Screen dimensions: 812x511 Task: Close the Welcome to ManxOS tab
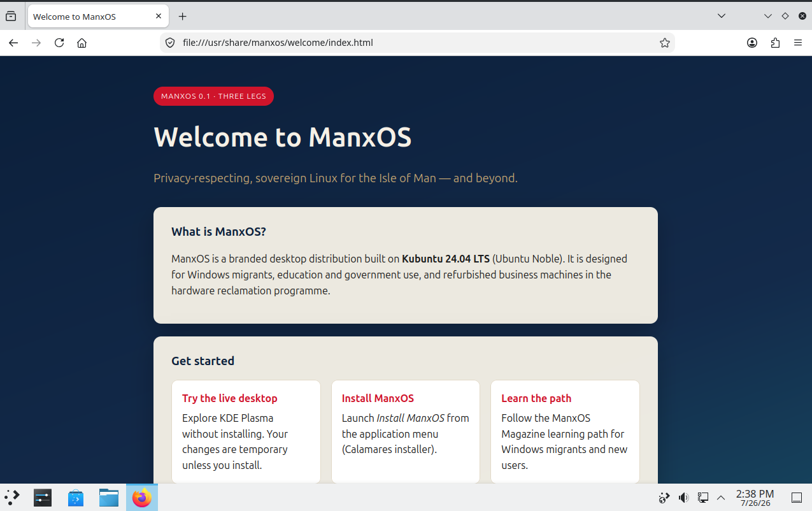pos(159,17)
